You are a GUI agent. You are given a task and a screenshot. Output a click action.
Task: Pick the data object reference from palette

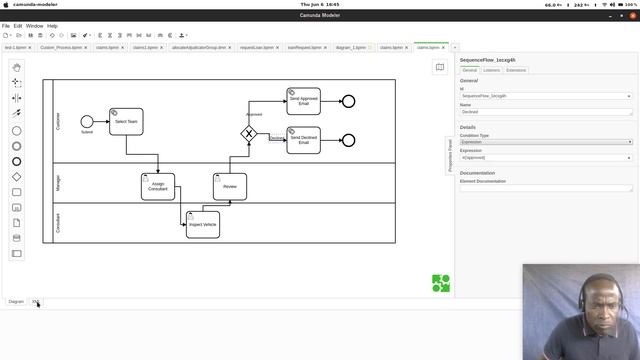16,223
